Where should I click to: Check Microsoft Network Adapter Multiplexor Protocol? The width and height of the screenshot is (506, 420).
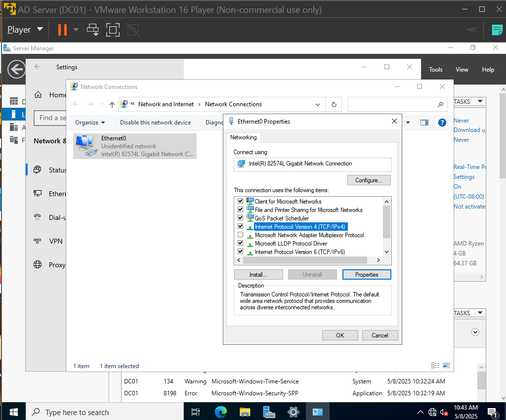(241, 235)
